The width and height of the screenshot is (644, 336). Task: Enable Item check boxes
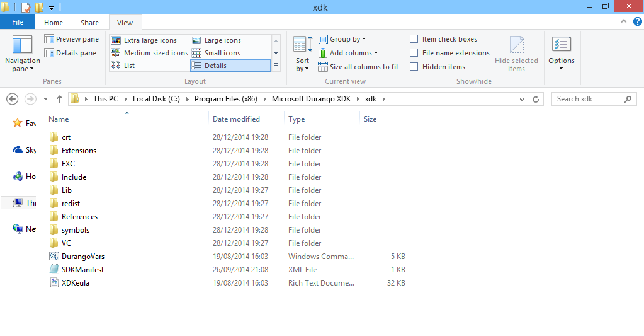coord(414,39)
